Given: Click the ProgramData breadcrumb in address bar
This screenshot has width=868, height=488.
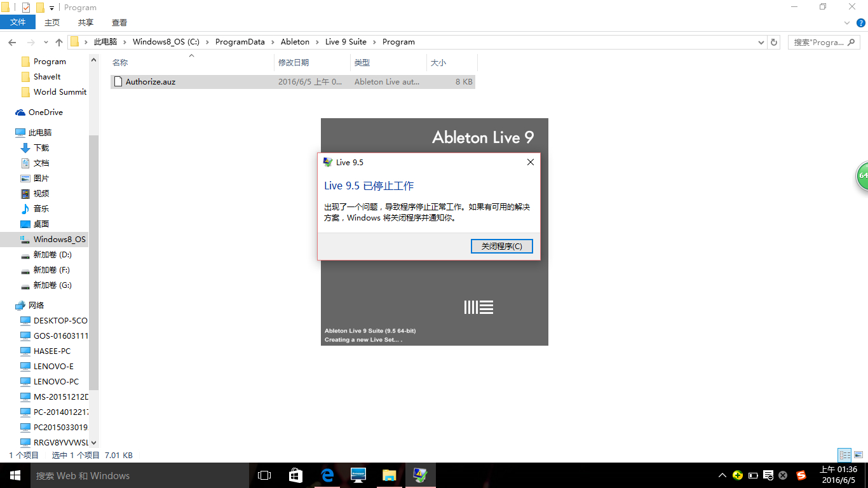Looking at the screenshot, I should (x=240, y=42).
